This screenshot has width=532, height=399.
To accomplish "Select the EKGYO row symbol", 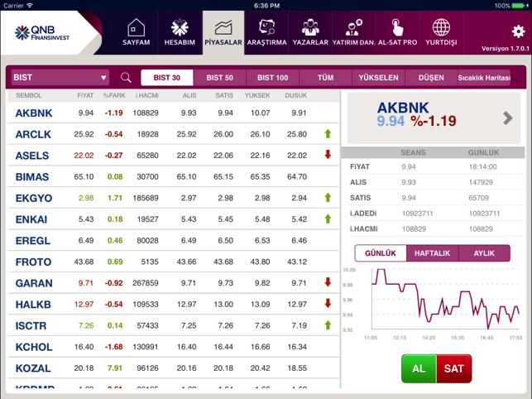I will [x=34, y=198].
